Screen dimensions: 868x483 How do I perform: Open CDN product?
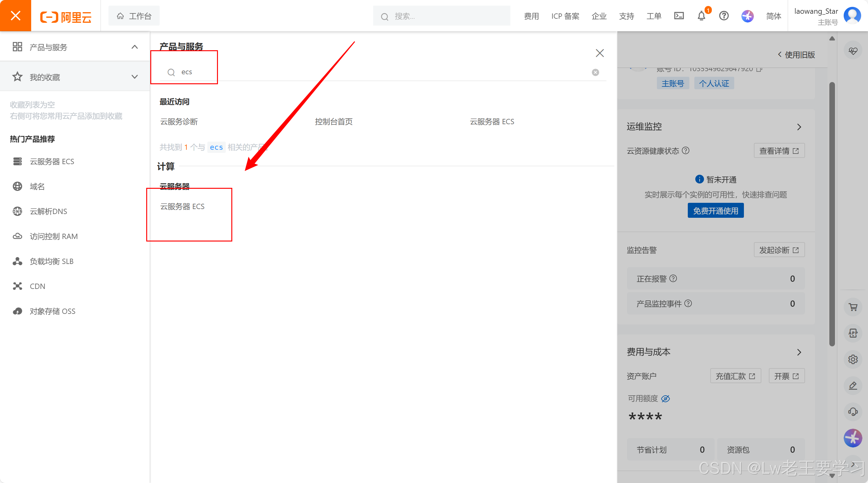point(37,286)
